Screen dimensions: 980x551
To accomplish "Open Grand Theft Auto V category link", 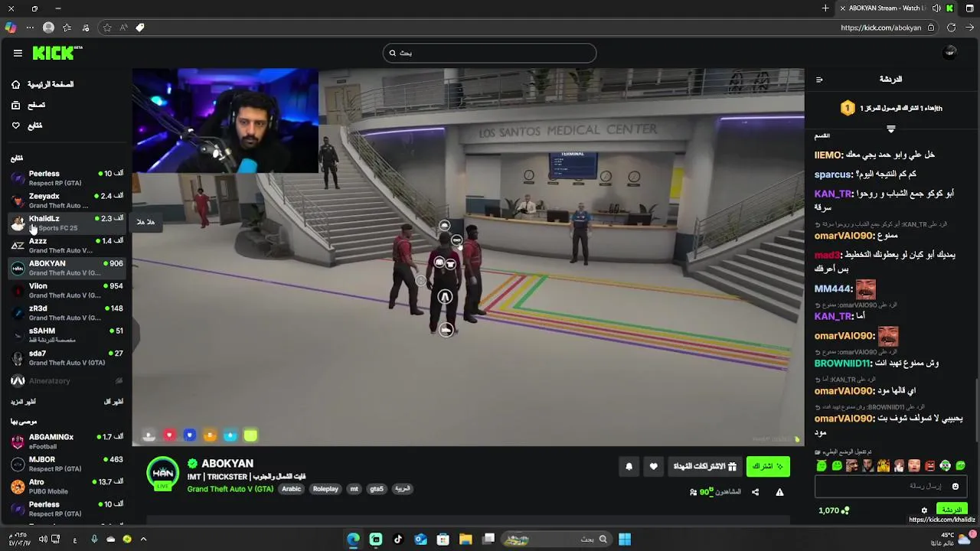I will pos(230,489).
